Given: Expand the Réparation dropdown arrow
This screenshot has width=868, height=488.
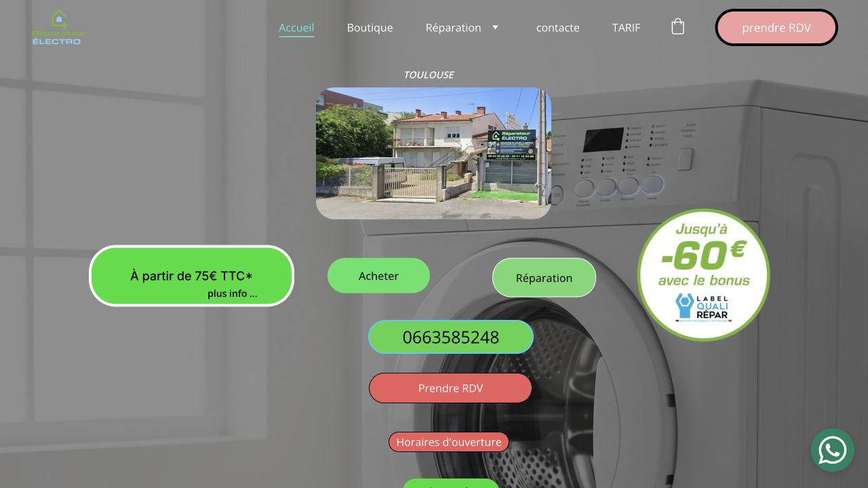Looking at the screenshot, I should pos(495,27).
